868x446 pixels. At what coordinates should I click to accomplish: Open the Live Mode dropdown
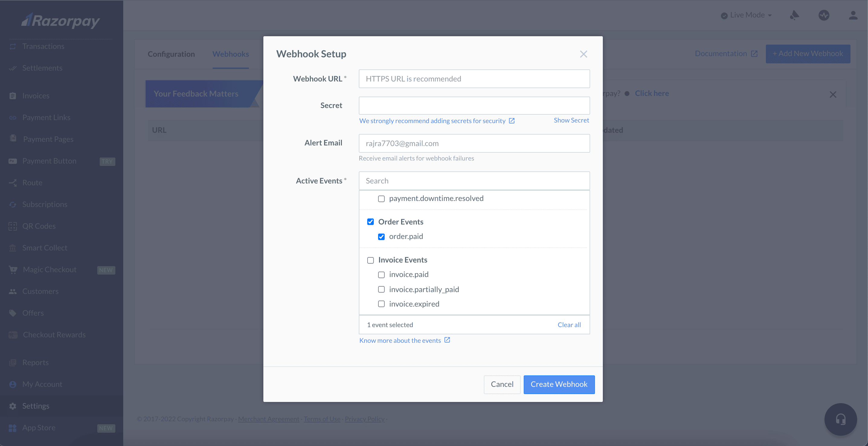click(746, 15)
